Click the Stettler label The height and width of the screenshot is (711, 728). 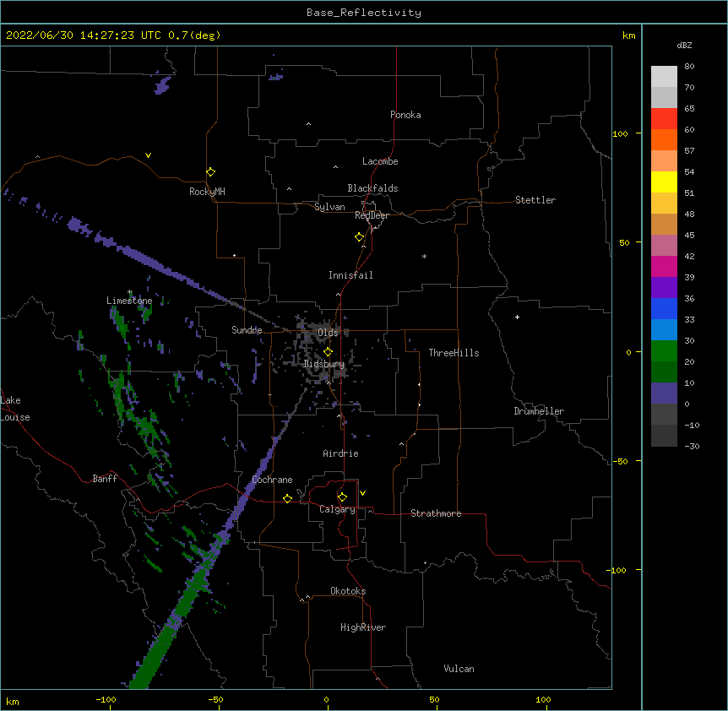(535, 200)
